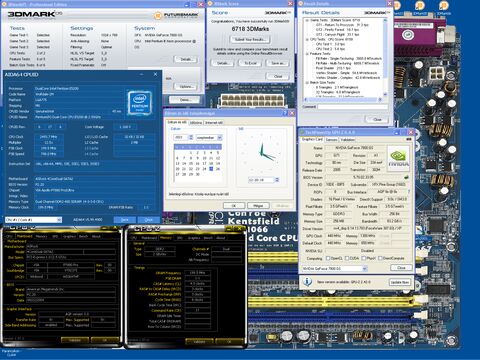Screen dimensions: 480x360
Task: Open Graphics tab in left CPU-Z window
Action: click(69, 236)
